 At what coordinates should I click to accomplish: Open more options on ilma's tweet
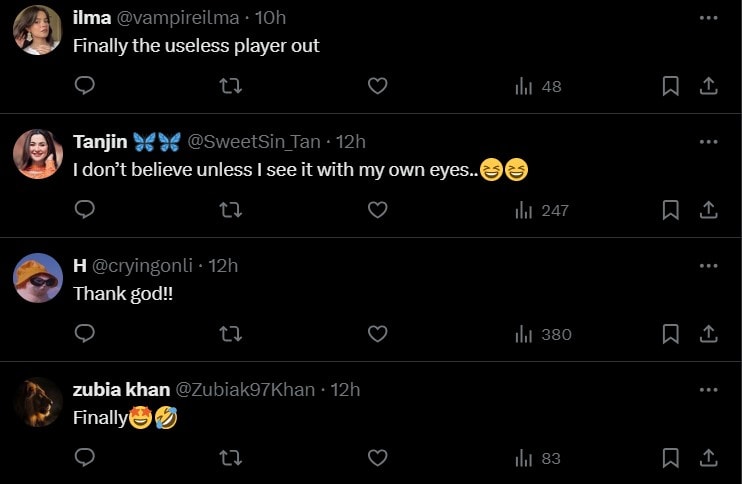coord(708,18)
